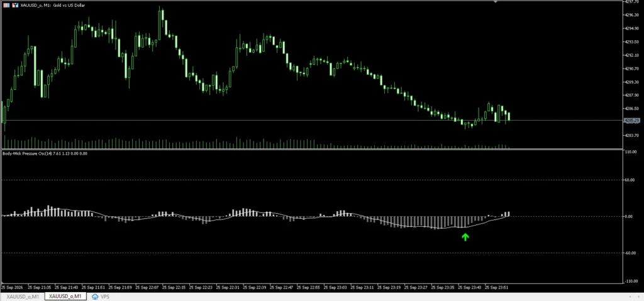Click the '25 Sep 23:43' time axis label

coord(470,287)
